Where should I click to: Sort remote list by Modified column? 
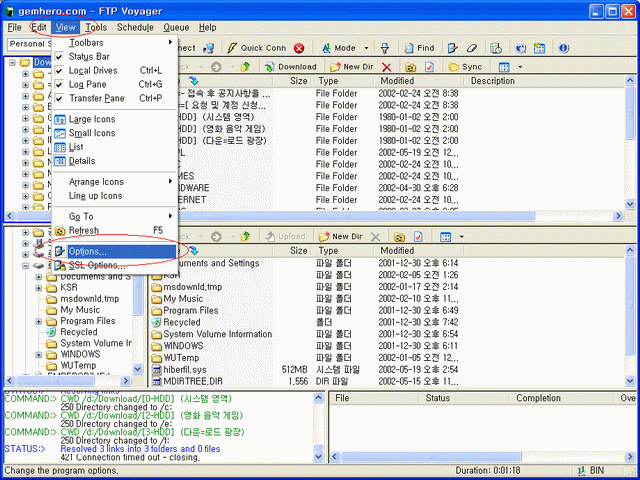click(420, 81)
